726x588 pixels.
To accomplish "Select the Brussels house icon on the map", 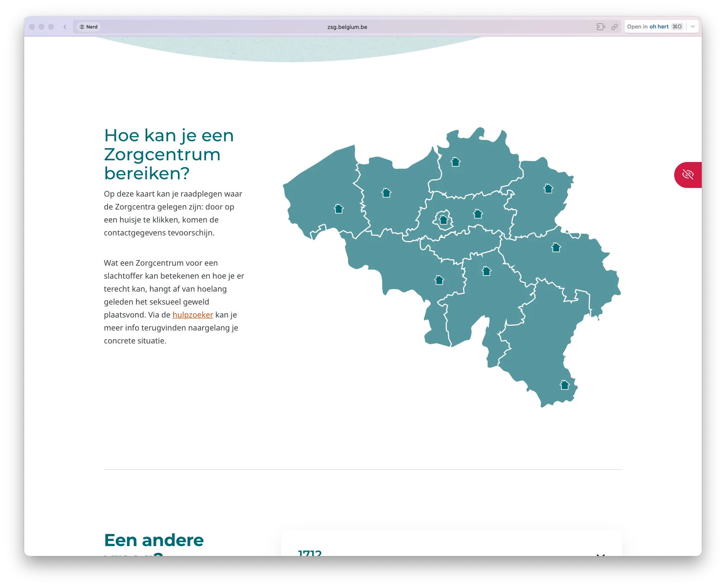I will tap(444, 220).
